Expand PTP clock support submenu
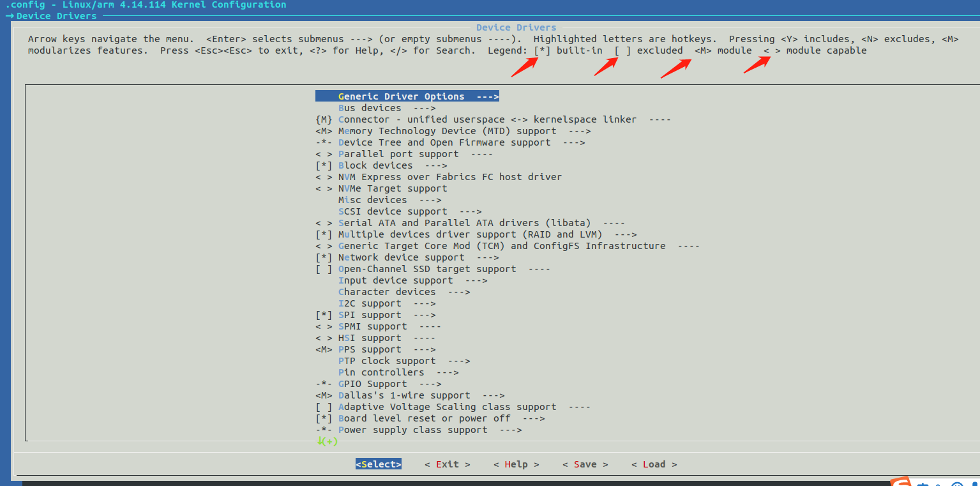The height and width of the screenshot is (486, 980). tap(404, 361)
